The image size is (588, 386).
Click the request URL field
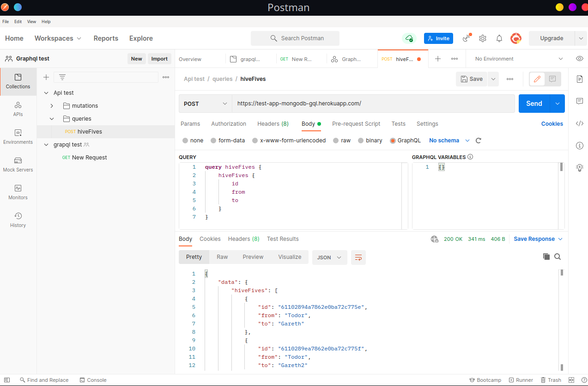373,104
